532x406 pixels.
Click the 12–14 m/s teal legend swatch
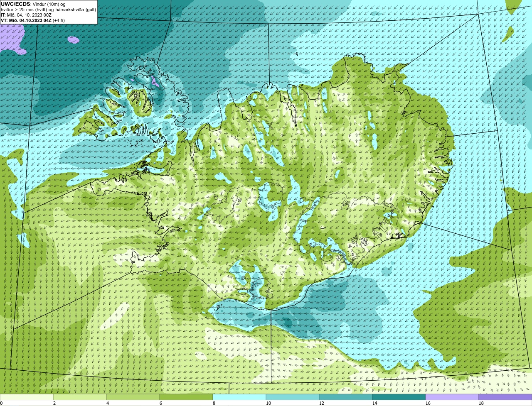coord(346,397)
